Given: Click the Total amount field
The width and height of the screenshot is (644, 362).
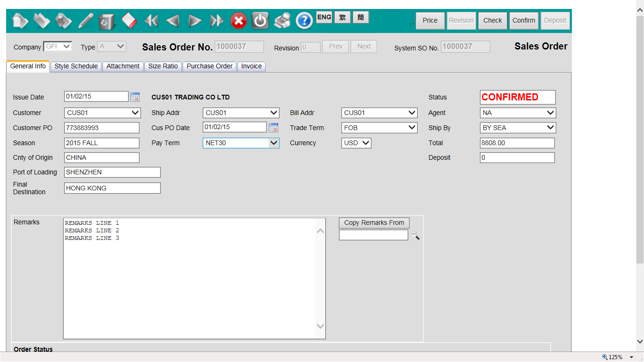Looking at the screenshot, I should [517, 143].
